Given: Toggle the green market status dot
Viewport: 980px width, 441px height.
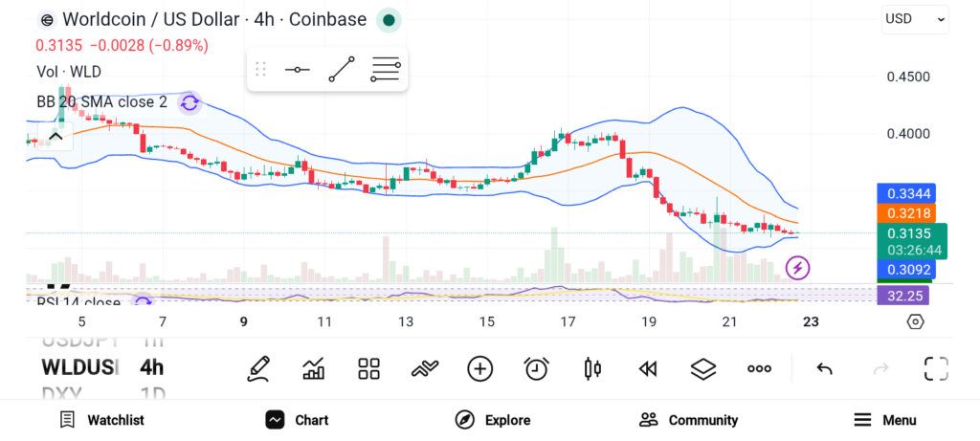Looking at the screenshot, I should coord(388,19).
